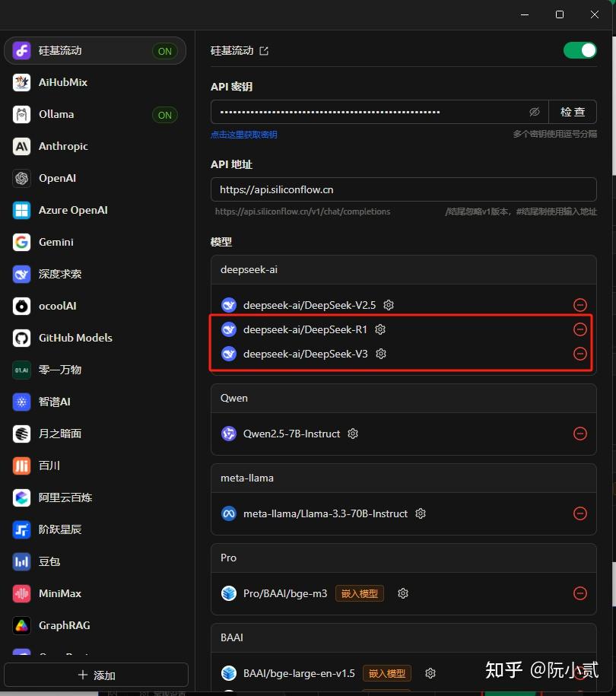616x696 pixels.
Task: Open settings gear for DeepSeek-V2.5
Action: pos(389,305)
